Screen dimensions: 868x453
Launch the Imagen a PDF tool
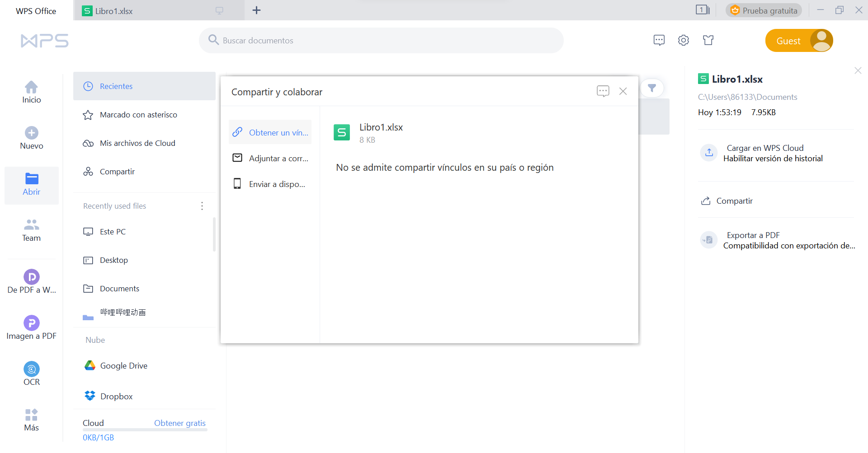pyautogui.click(x=31, y=328)
